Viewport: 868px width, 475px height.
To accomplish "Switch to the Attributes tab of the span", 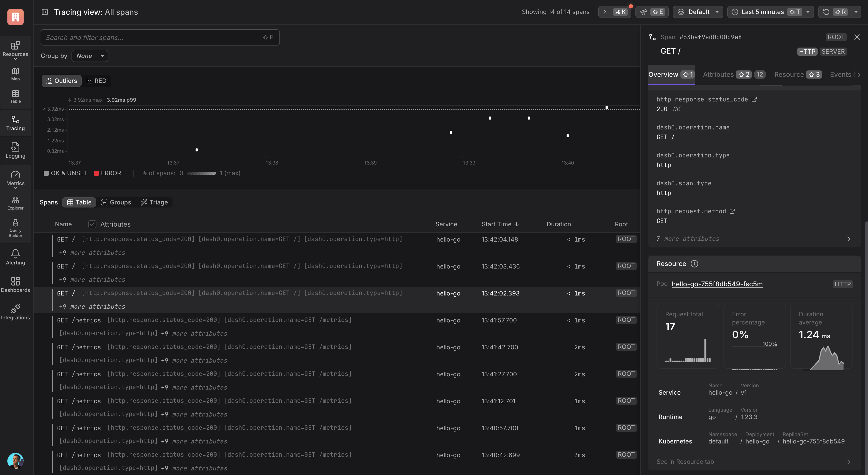I will pyautogui.click(x=718, y=75).
